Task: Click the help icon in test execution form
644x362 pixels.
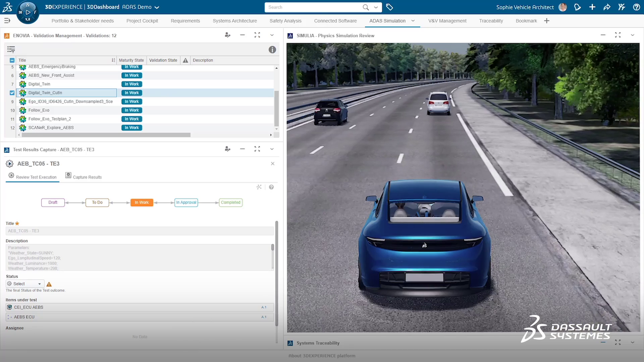Action: tap(271, 187)
